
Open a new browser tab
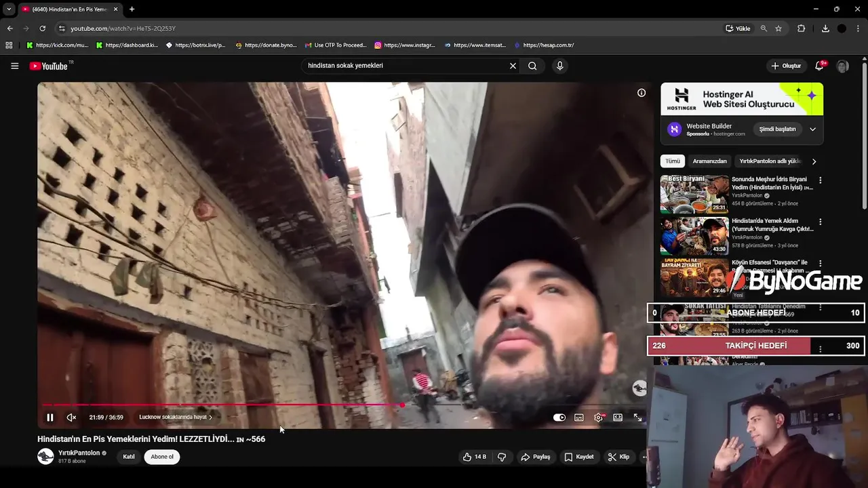[132, 9]
